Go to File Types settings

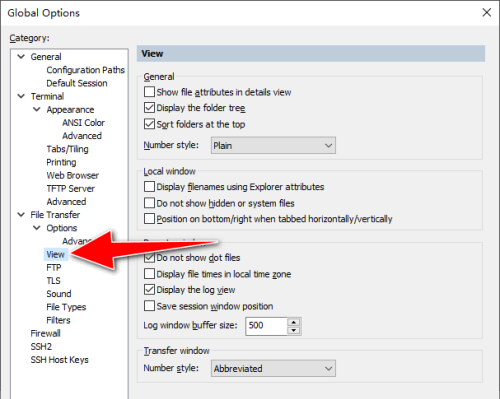point(66,307)
